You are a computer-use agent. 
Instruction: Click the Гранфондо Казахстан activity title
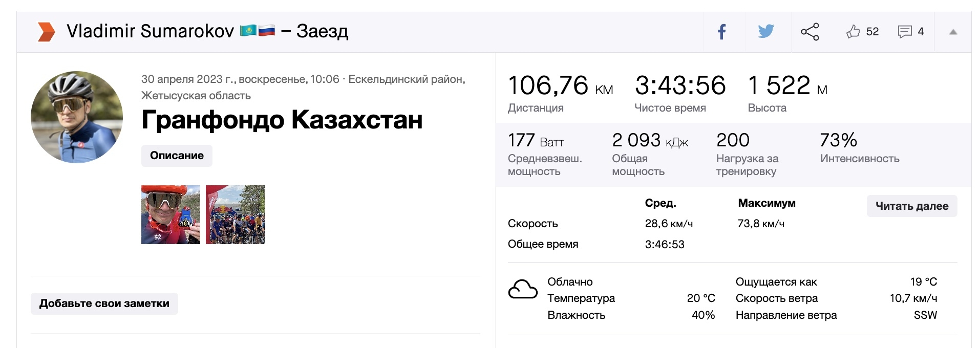click(282, 120)
